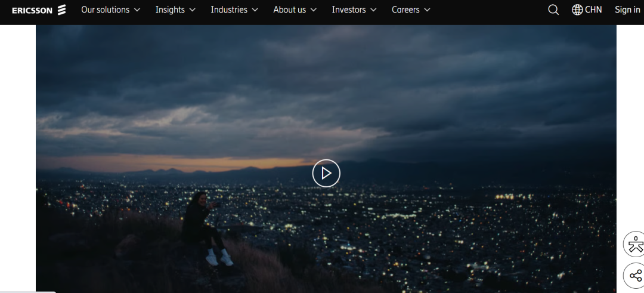Viewport: 644px width, 293px height.
Task: Open the Our solutions menu
Action: tap(105, 10)
